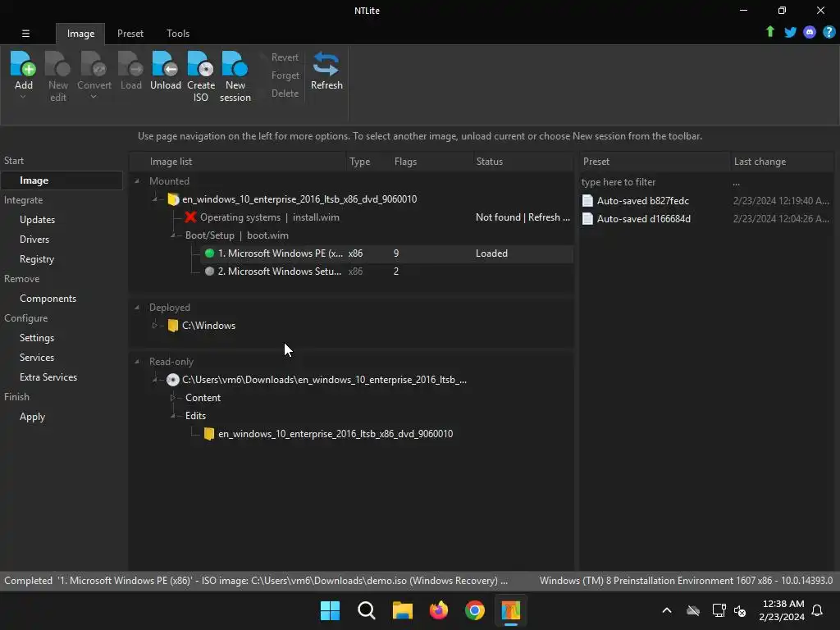Viewport: 840px width, 630px height.
Task: Open the Registry page
Action: coord(37,259)
